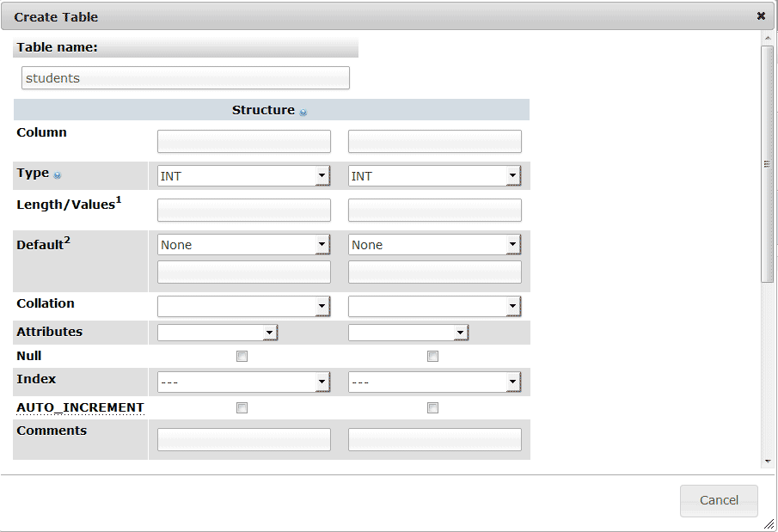Click the first Column name field
This screenshot has height=532, width=778.
tap(243, 142)
